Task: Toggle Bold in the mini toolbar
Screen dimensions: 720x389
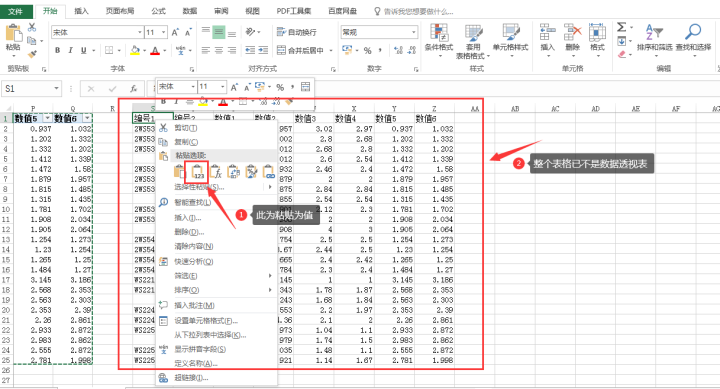Action: (x=163, y=101)
